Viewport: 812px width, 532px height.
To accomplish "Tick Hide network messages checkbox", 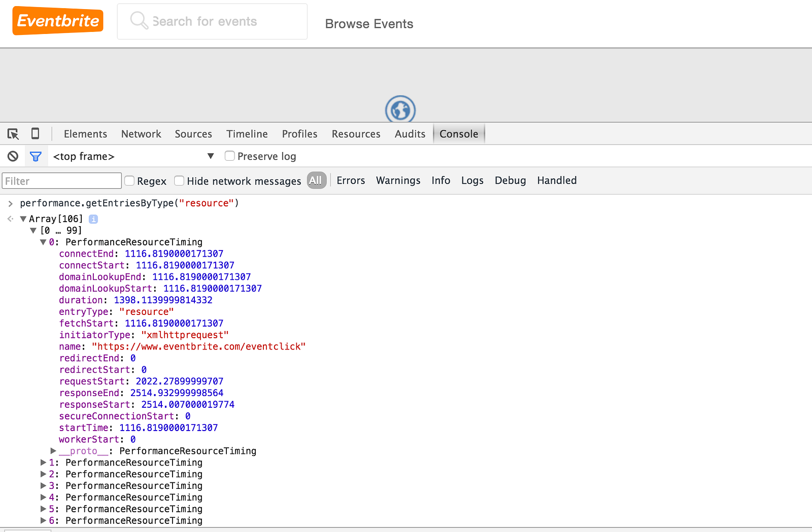I will point(179,181).
